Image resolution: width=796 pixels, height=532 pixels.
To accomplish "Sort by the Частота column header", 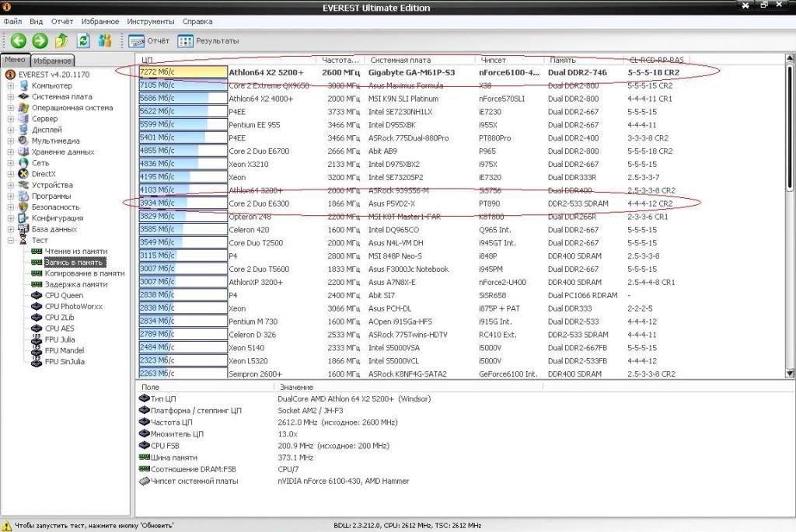I will click(340, 60).
